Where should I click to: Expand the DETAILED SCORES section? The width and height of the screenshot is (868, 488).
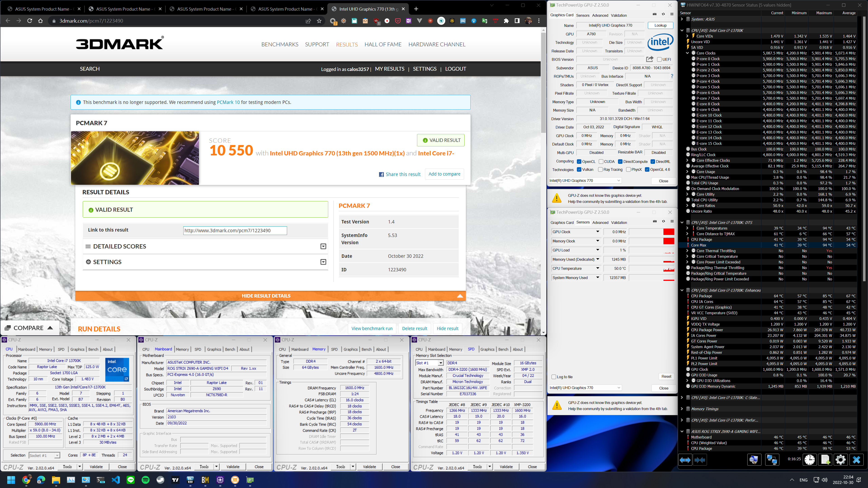(x=323, y=246)
